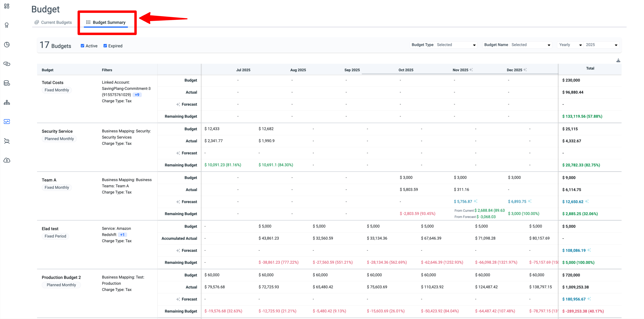Uncheck the Active budgets checkbox
The image size is (644, 319).
[x=82, y=46]
